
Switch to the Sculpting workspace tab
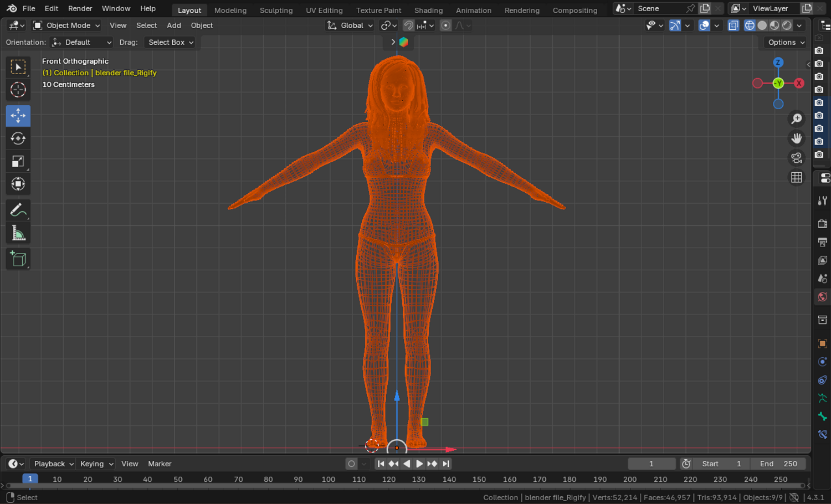(276, 10)
